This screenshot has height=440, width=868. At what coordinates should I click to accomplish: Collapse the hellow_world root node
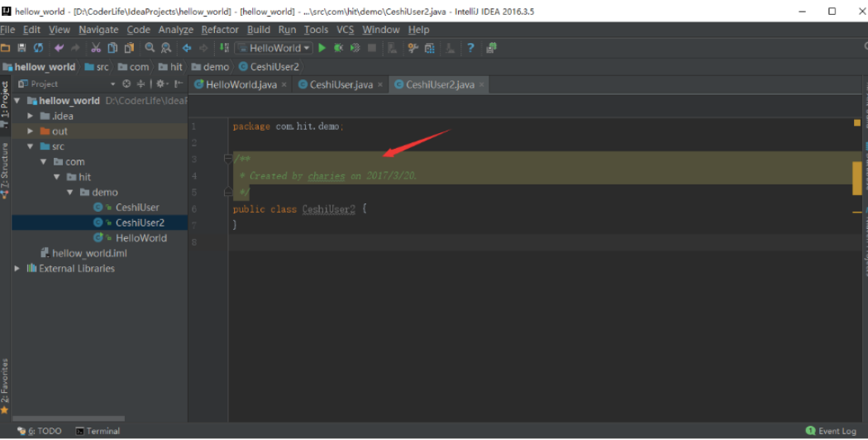[17, 101]
